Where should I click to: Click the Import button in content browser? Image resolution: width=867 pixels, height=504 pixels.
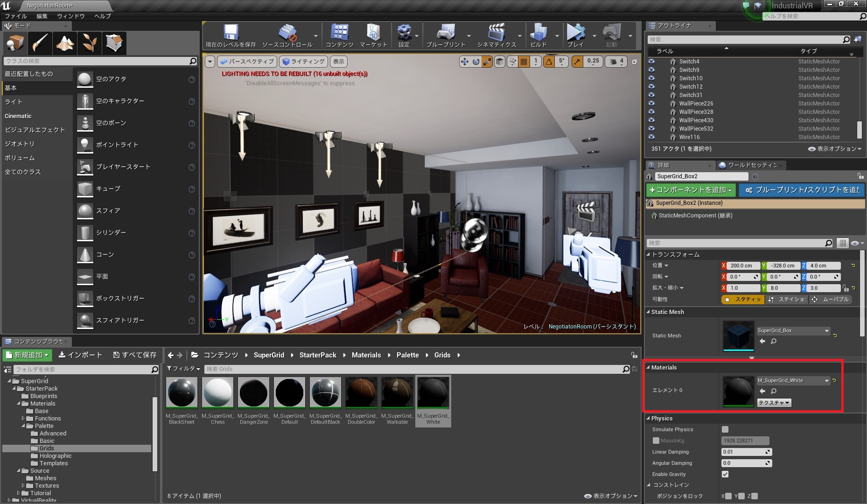coord(80,355)
